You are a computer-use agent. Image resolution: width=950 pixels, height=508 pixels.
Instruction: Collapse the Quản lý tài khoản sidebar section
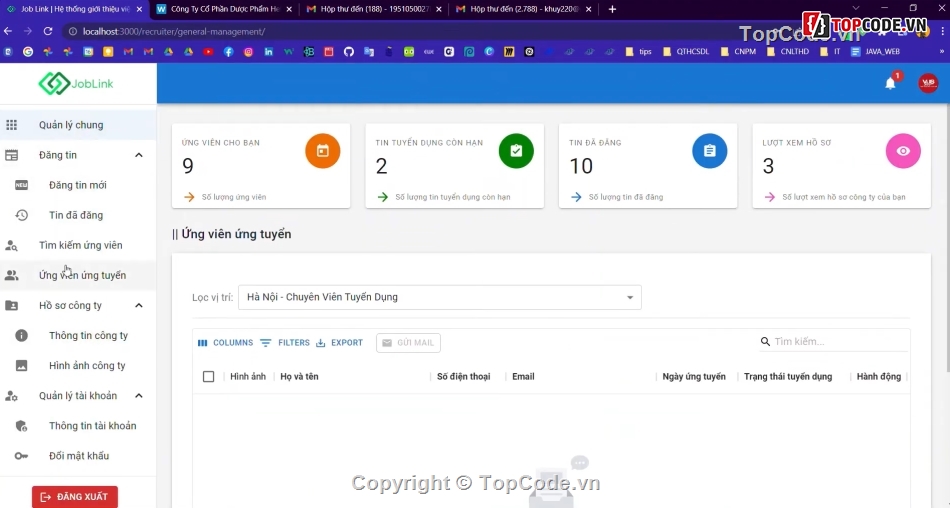pyautogui.click(x=139, y=396)
